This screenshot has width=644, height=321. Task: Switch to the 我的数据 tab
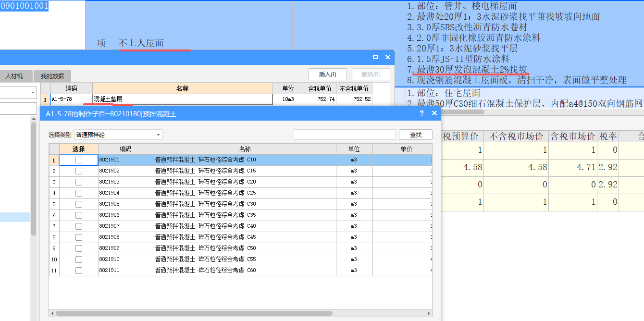(x=52, y=76)
